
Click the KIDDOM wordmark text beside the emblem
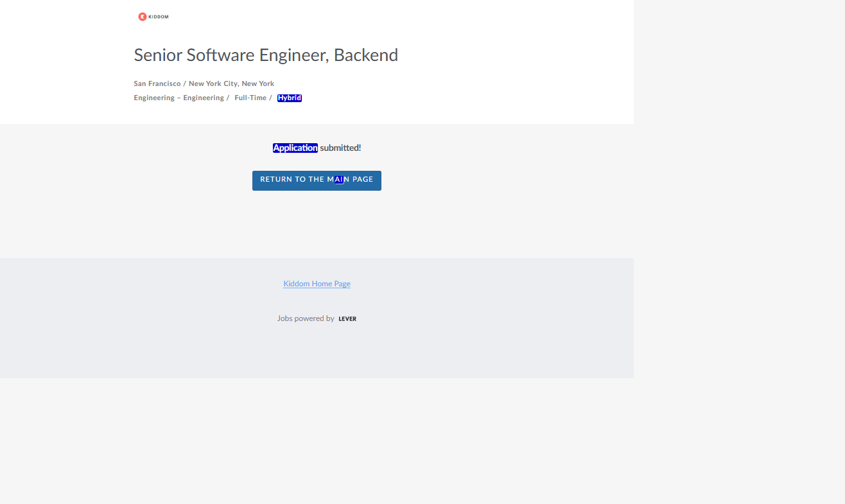click(159, 17)
